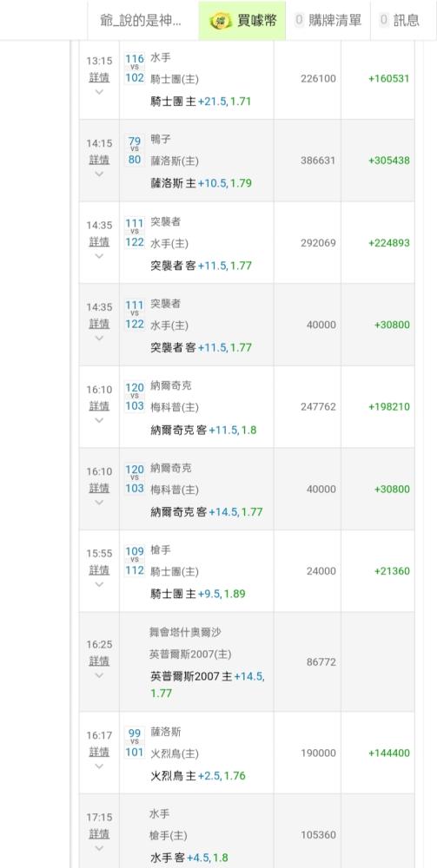Image resolution: width=437 pixels, height=868 pixels.
Task: Click the 買噱幣 button
Action: pos(242,21)
